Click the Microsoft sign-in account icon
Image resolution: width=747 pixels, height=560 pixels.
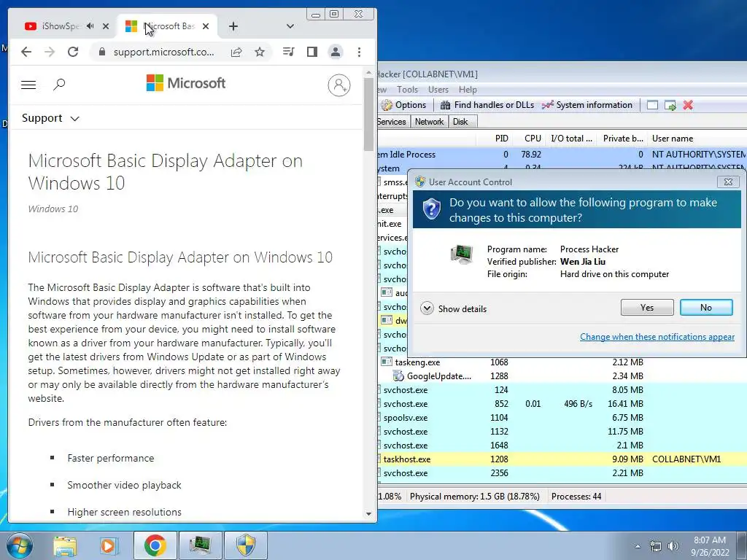point(339,85)
